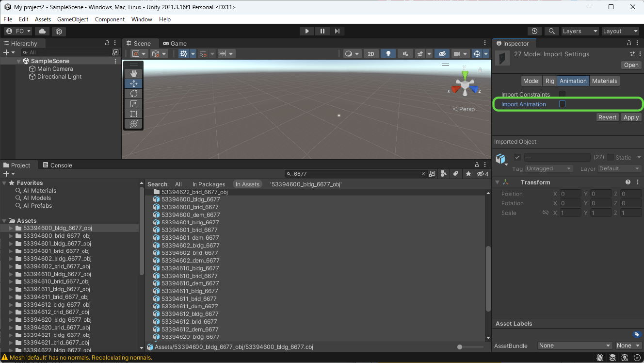The height and width of the screenshot is (363, 644).
Task: Click the Step frame button
Action: point(338,31)
